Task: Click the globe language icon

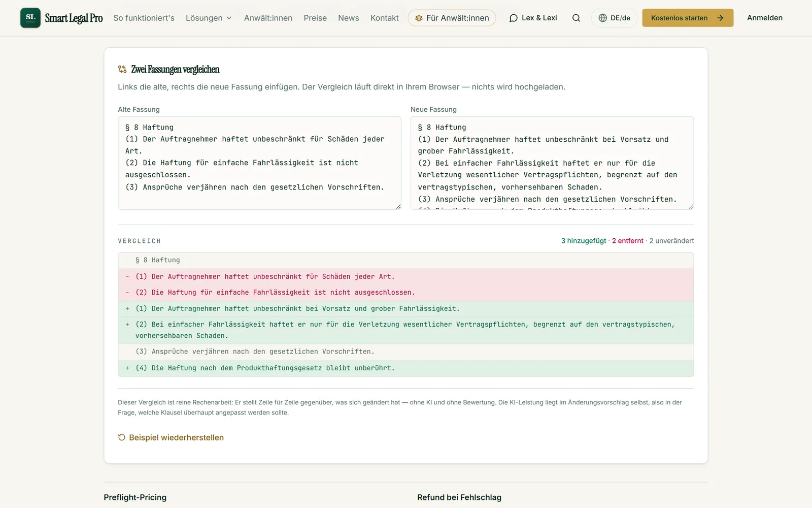Action: tap(602, 18)
